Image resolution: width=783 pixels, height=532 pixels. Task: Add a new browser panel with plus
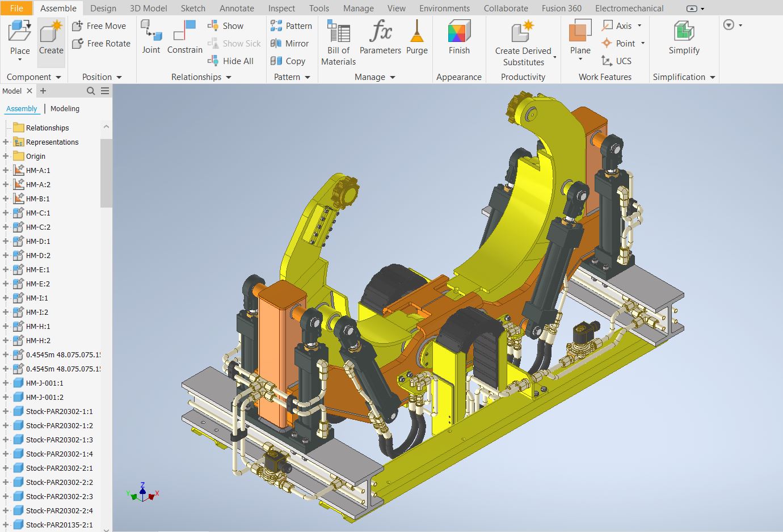coord(43,91)
